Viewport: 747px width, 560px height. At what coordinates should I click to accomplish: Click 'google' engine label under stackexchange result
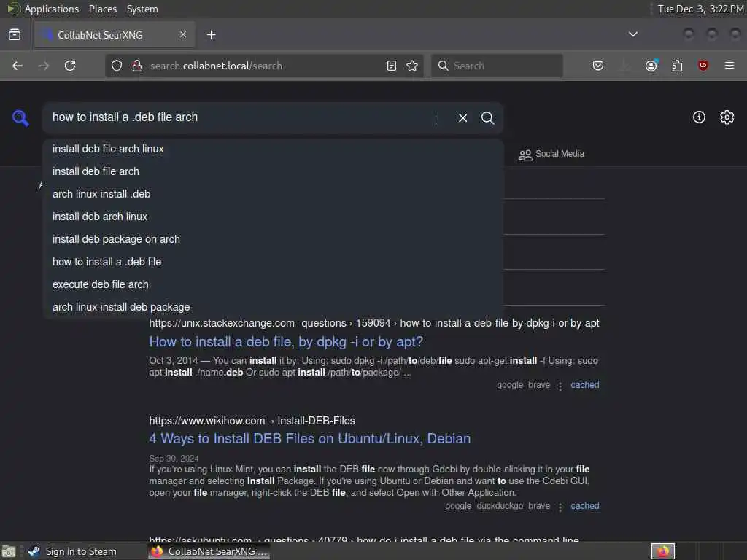coord(510,385)
